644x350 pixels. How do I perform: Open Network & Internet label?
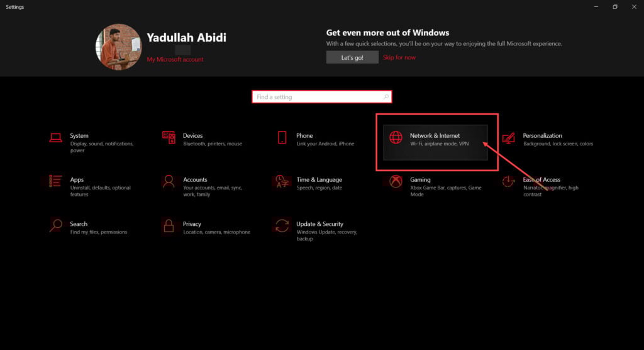click(x=435, y=136)
